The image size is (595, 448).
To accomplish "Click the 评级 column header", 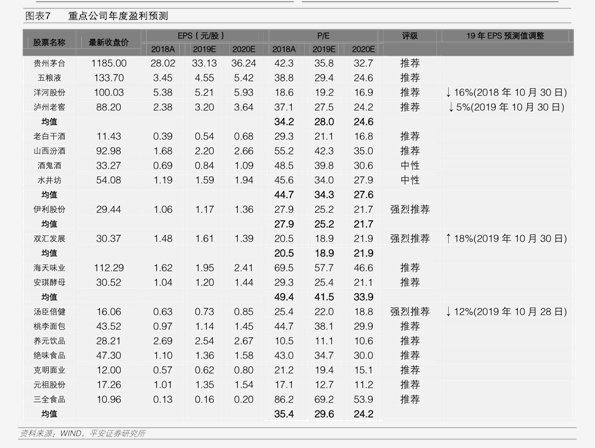I will [410, 36].
